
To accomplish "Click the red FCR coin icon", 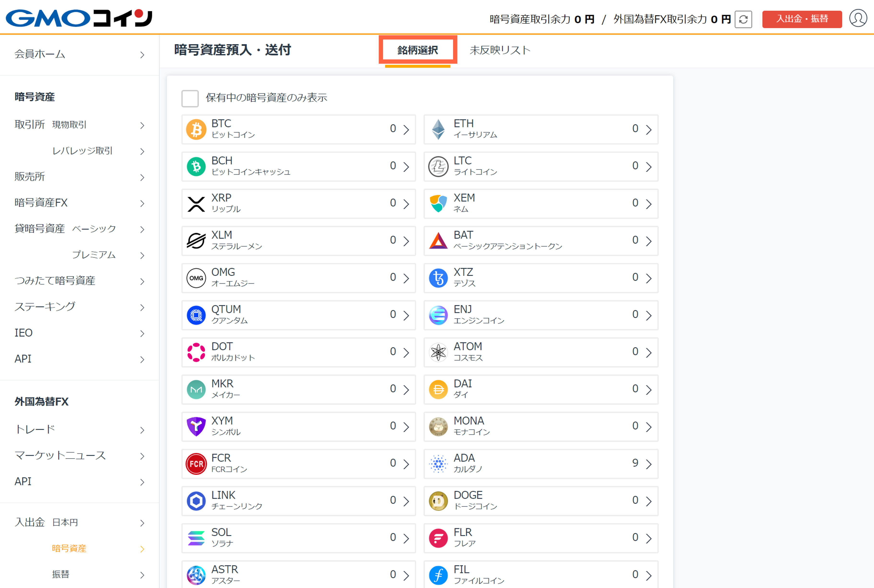I will tap(196, 463).
